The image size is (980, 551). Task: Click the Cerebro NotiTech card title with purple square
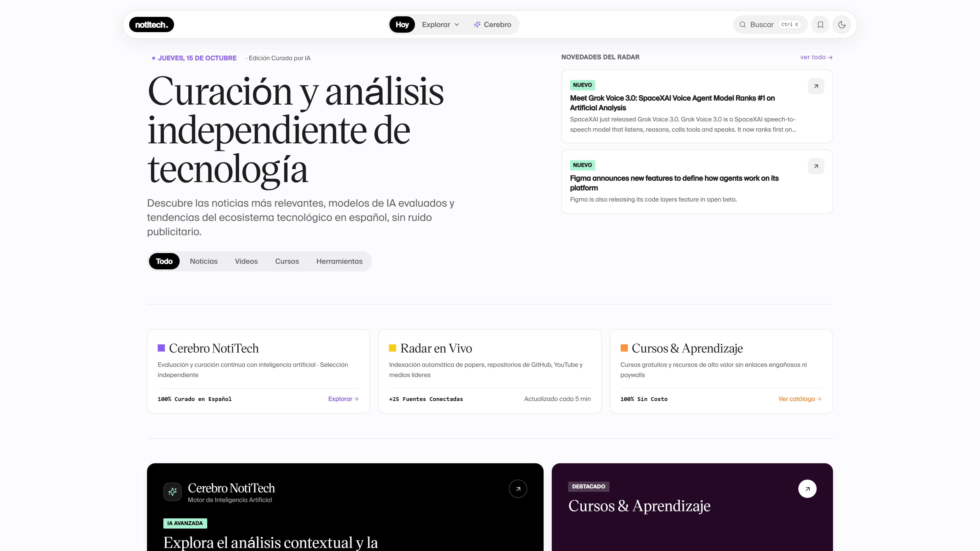click(x=214, y=348)
